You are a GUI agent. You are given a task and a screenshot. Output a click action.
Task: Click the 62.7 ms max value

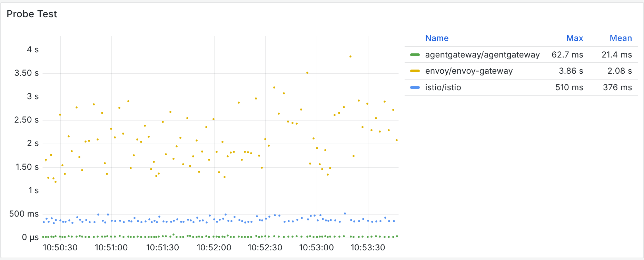pyautogui.click(x=567, y=55)
